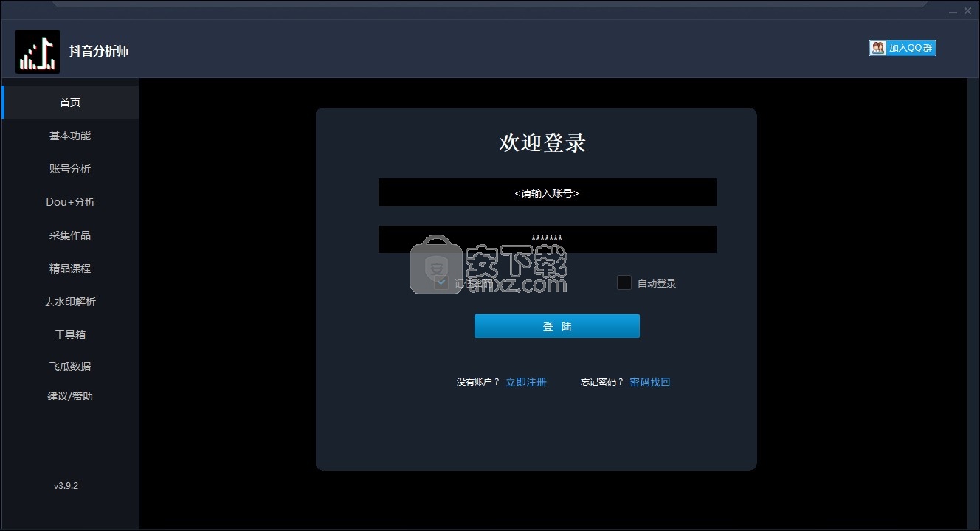Open the 加入QQ群 button
The width and height of the screenshot is (980, 531).
pyautogui.click(x=903, y=48)
